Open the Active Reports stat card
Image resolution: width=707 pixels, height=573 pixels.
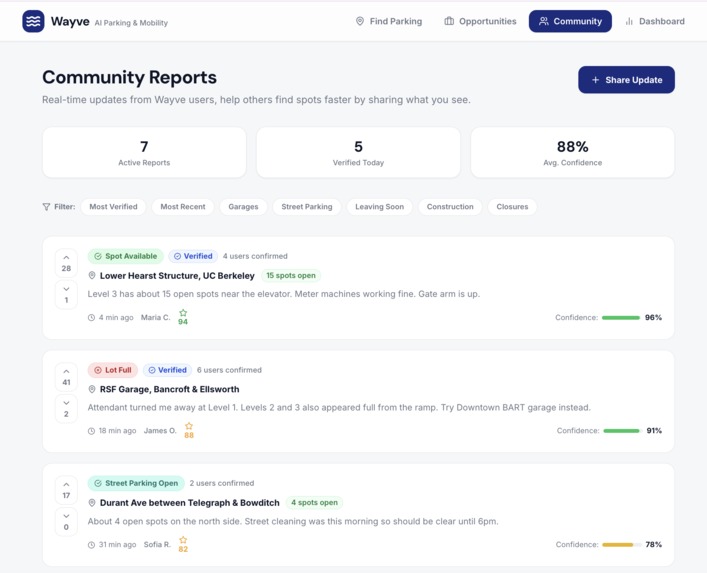(x=144, y=152)
